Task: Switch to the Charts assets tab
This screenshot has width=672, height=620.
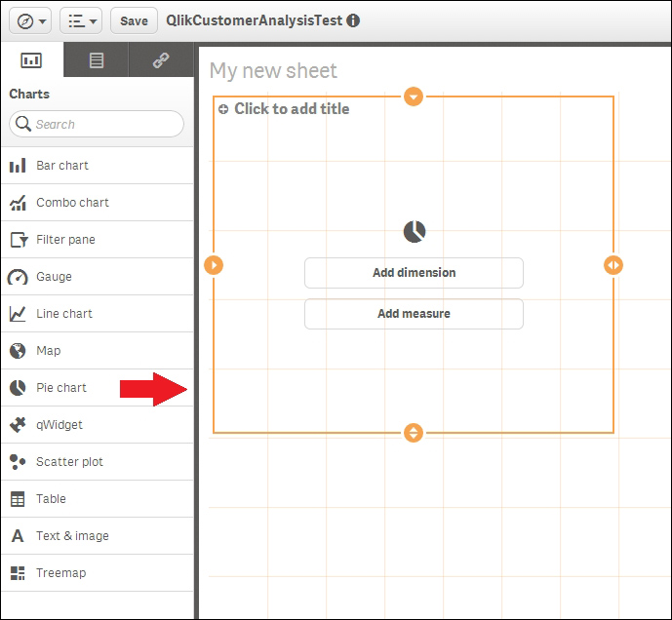Action: click(32, 60)
